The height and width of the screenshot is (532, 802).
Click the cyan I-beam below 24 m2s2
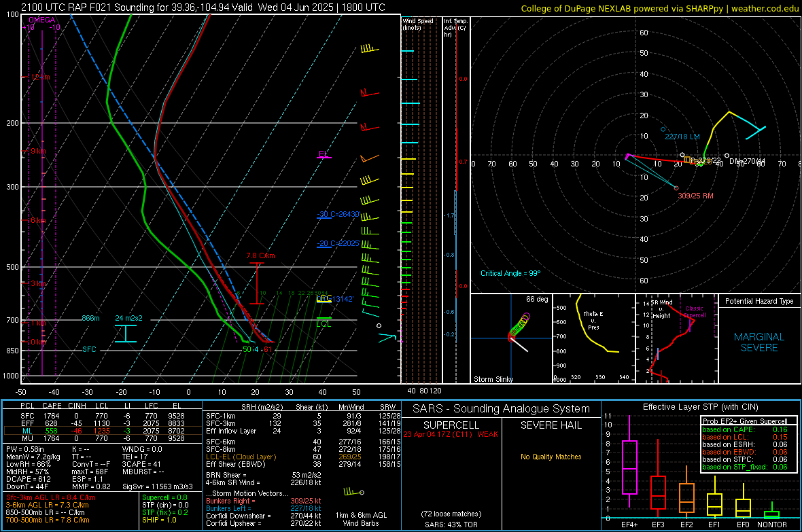[125, 334]
